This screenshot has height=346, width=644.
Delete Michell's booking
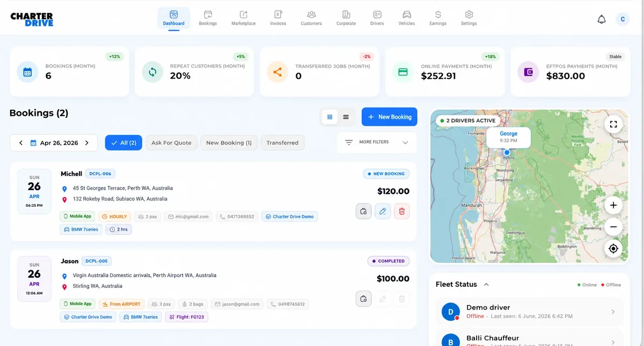(401, 211)
